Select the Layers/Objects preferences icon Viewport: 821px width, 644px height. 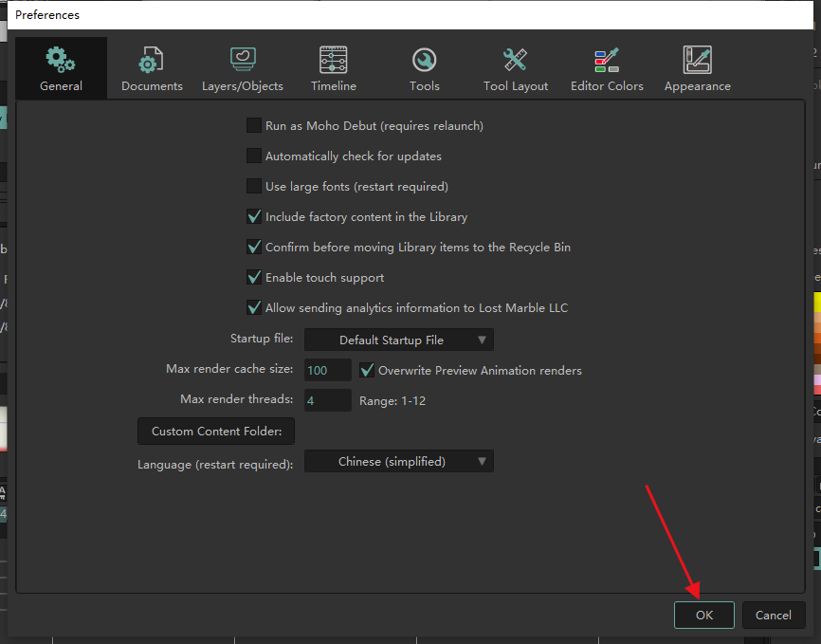(x=243, y=61)
